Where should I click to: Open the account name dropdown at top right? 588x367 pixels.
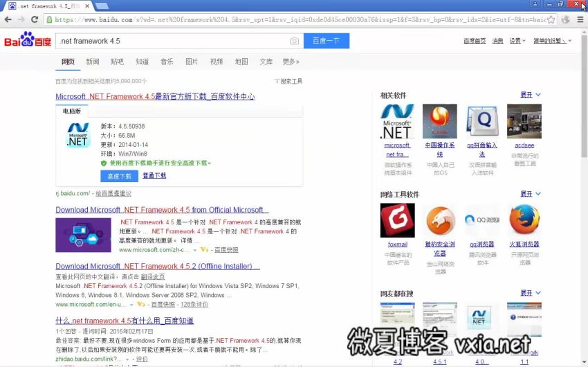point(553,41)
